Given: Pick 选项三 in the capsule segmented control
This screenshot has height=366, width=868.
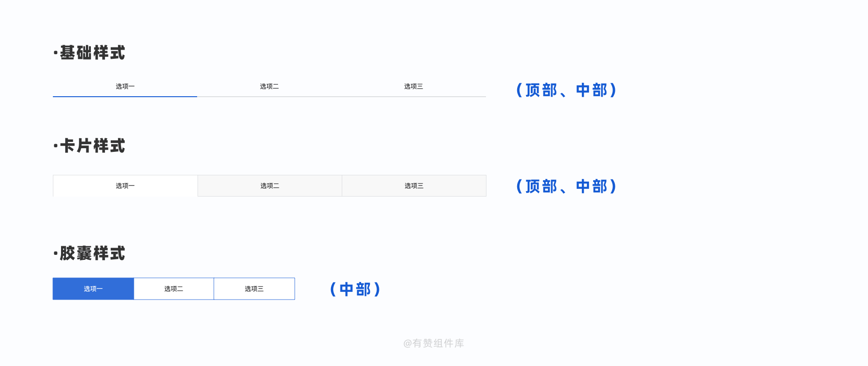Looking at the screenshot, I should point(254,289).
